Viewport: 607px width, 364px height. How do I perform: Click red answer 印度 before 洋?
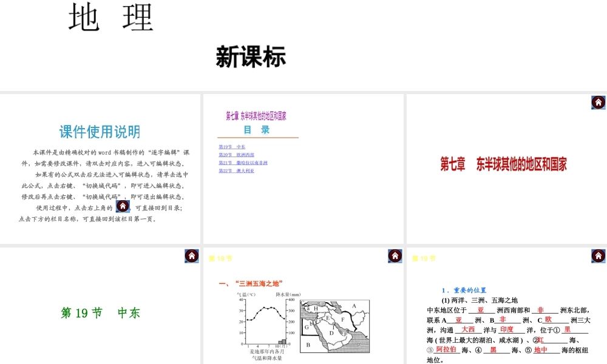pyautogui.click(x=507, y=329)
